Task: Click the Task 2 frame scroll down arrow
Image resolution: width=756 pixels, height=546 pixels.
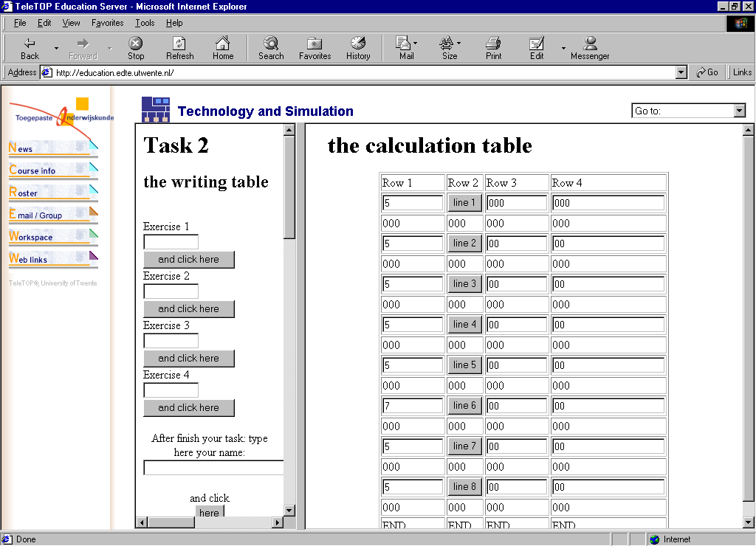Action: point(289,511)
